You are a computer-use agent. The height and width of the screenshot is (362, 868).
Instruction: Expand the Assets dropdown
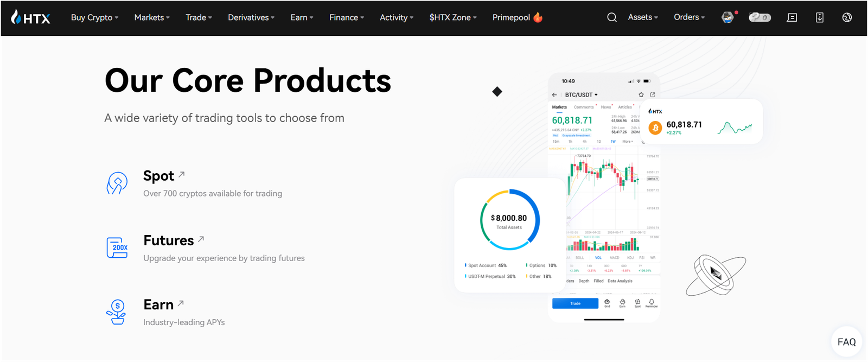[643, 17]
